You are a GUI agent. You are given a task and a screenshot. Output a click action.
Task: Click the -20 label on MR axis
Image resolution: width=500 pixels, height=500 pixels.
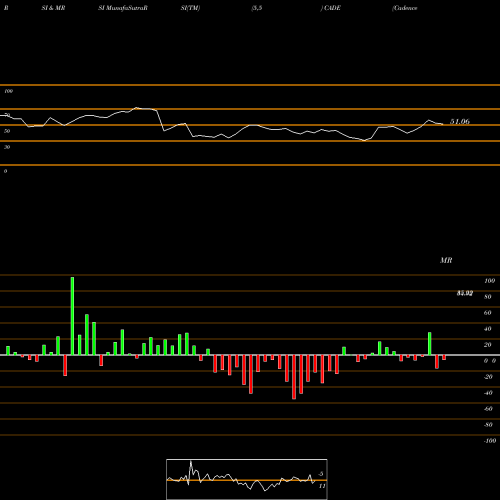coord(488,377)
